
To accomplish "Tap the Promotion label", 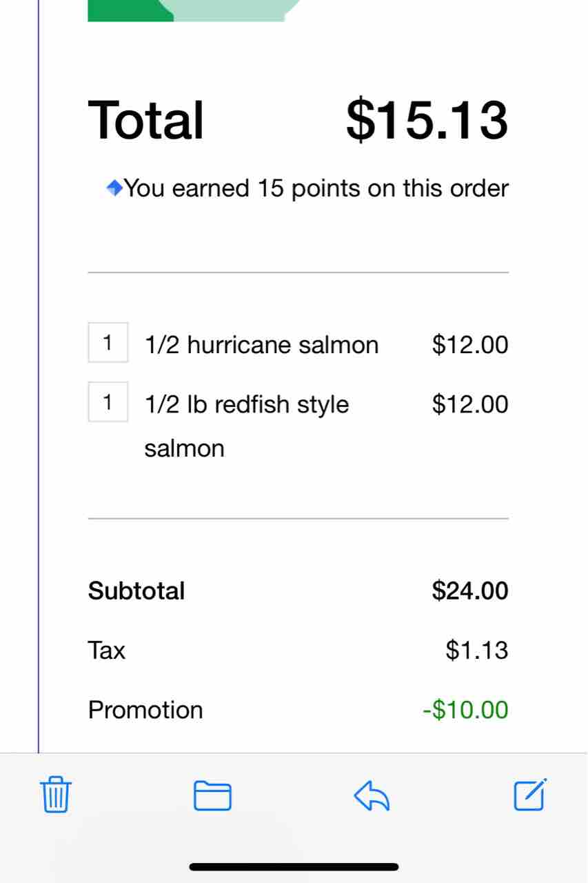I will click(145, 710).
